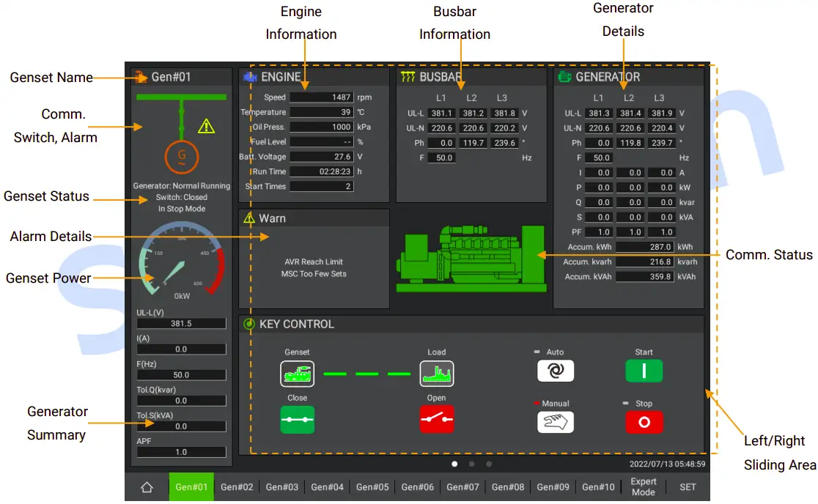Open the Gen#06 tab
Image resolution: width=818 pixels, height=504 pixels.
417,486
